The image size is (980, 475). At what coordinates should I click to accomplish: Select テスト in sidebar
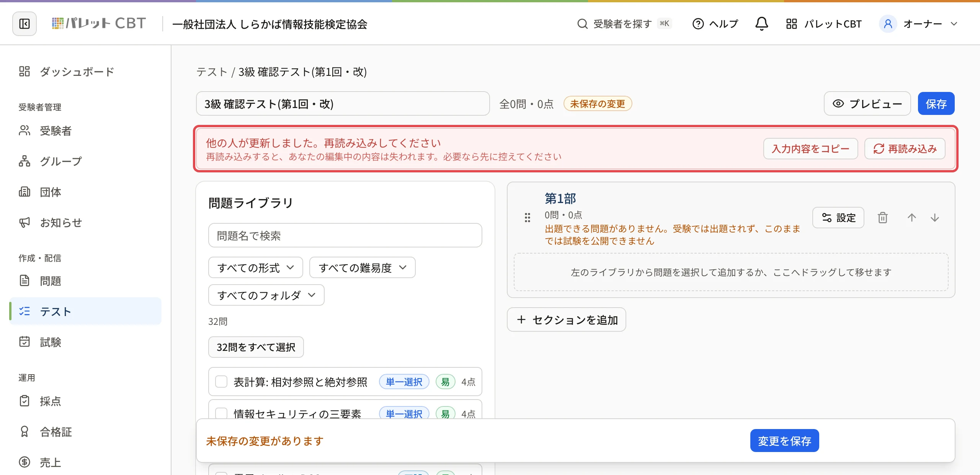86,311
